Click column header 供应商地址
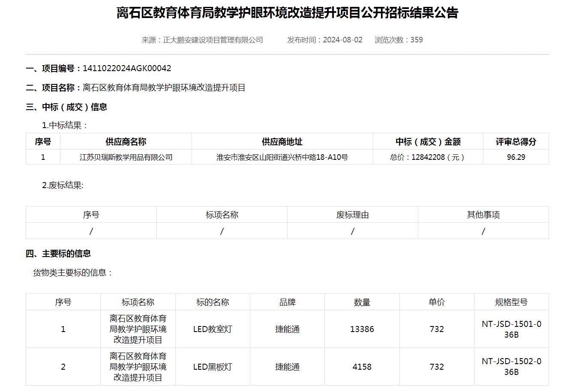 [x=282, y=141]
